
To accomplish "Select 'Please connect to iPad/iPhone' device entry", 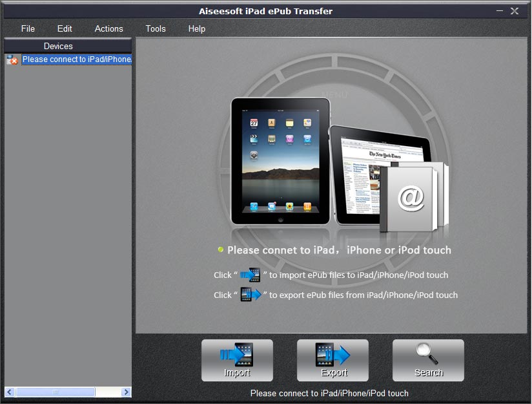I will (77, 59).
